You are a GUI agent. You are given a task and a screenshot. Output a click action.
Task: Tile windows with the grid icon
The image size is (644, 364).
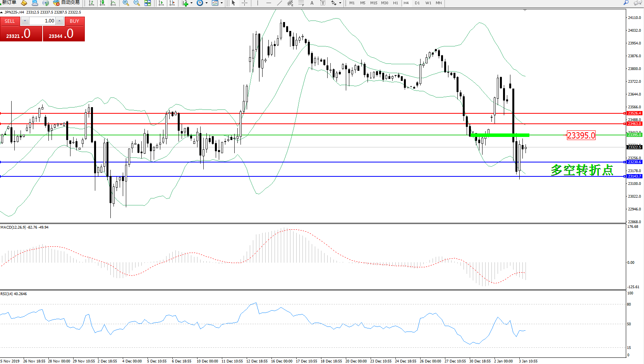[x=148, y=3]
